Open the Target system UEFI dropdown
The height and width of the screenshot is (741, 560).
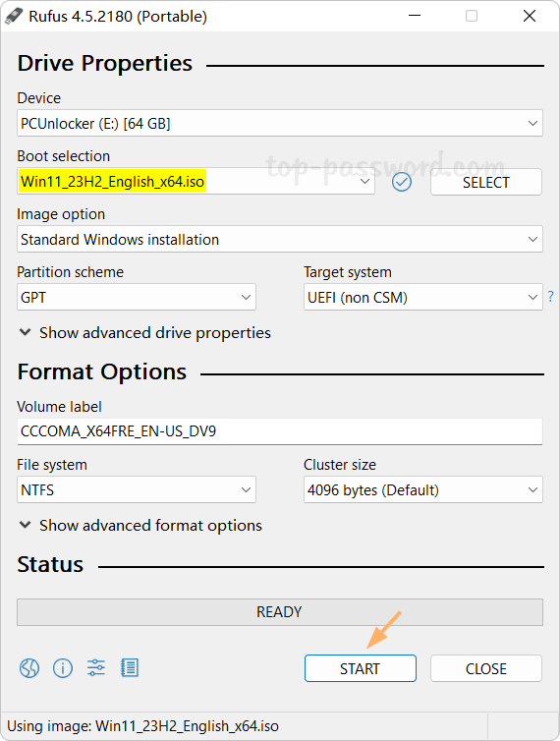(423, 297)
